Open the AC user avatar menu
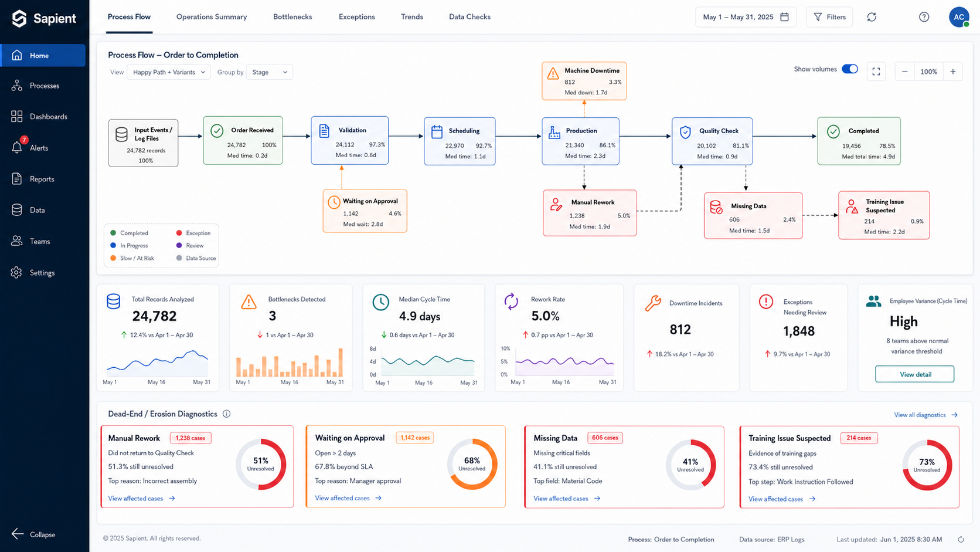The image size is (980, 552). [959, 17]
